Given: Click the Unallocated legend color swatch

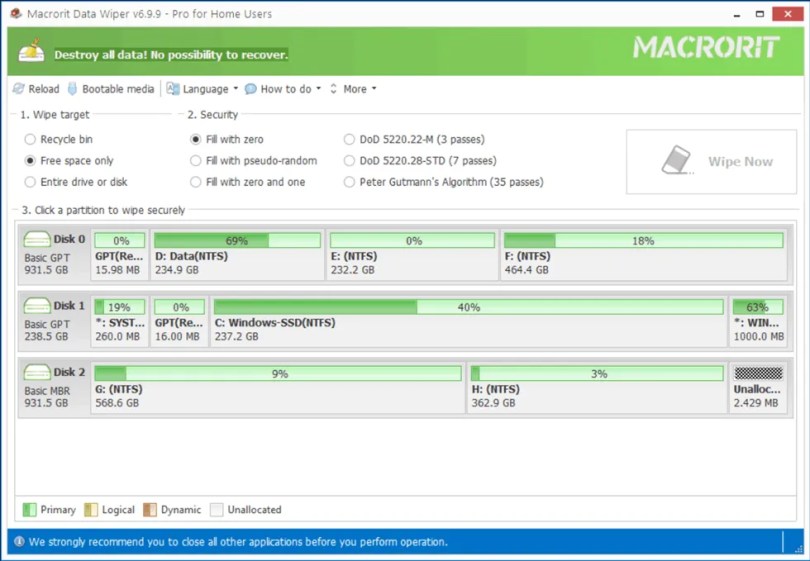Looking at the screenshot, I should click(x=216, y=510).
